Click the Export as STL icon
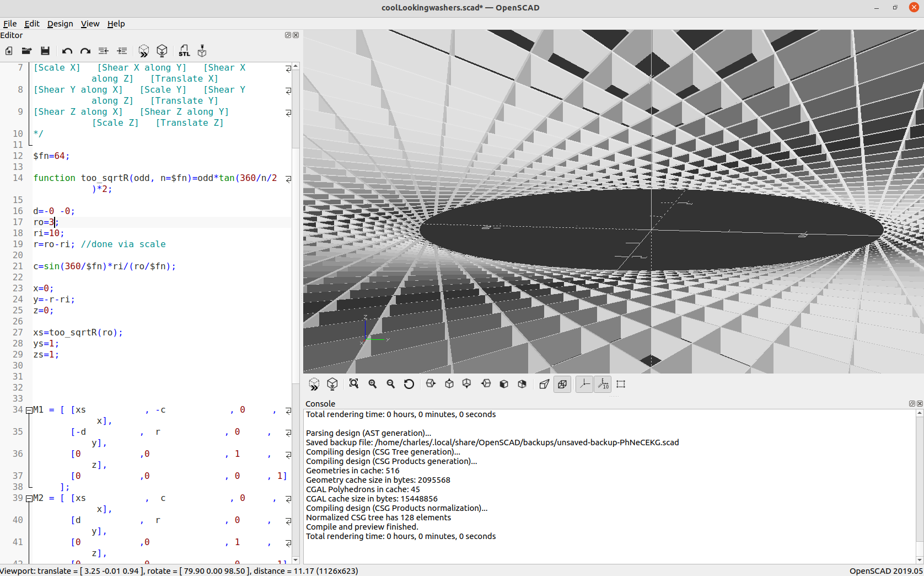This screenshot has width=924, height=576. click(184, 51)
